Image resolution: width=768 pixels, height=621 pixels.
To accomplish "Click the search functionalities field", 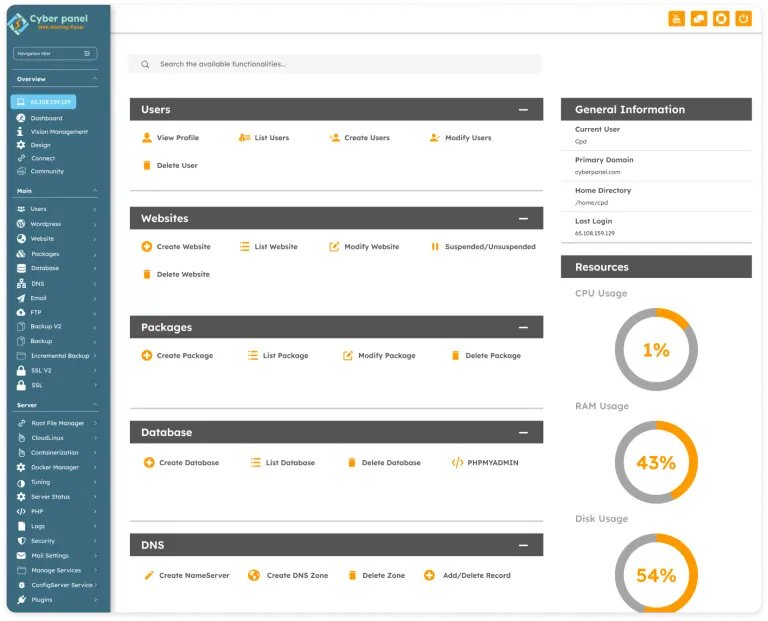I will [x=335, y=64].
